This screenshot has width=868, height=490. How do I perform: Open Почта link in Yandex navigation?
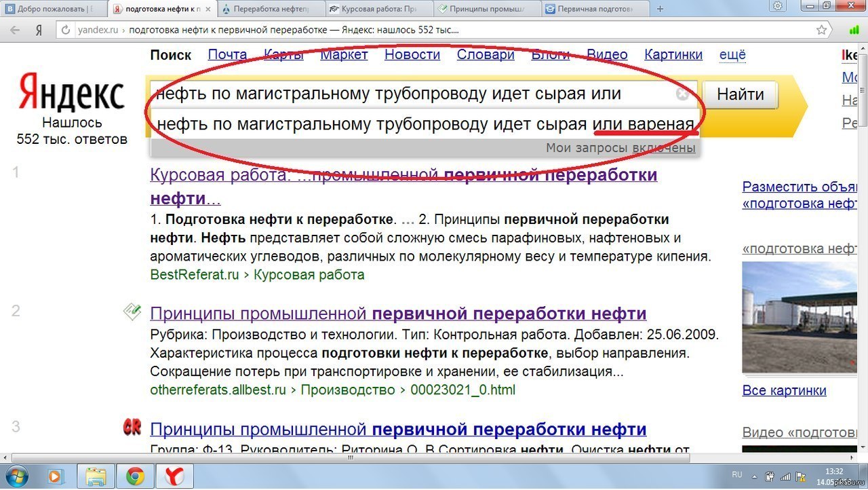[227, 55]
